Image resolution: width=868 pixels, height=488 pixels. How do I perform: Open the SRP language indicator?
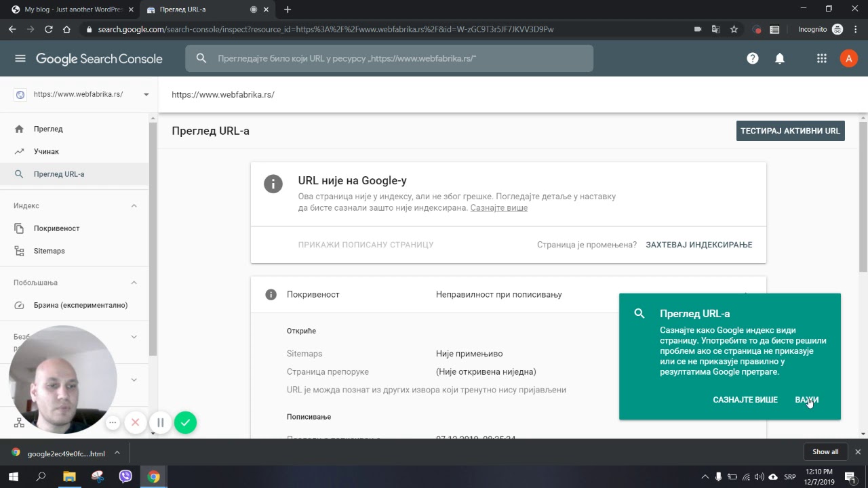(789, 477)
